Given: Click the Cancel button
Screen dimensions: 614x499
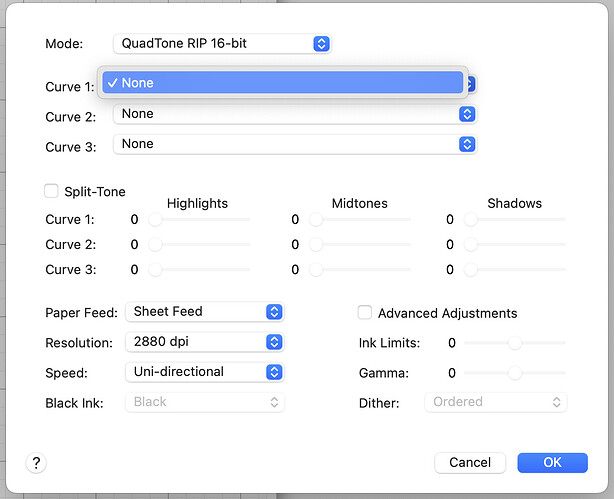Looking at the screenshot, I should (470, 463).
